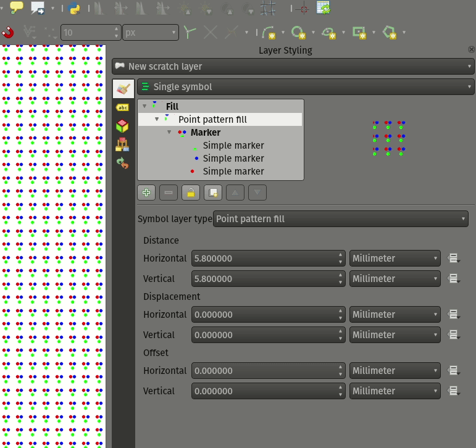Open data-defined override for Horizontal distance
Image resolution: width=476 pixels, height=448 pixels.
(x=454, y=259)
